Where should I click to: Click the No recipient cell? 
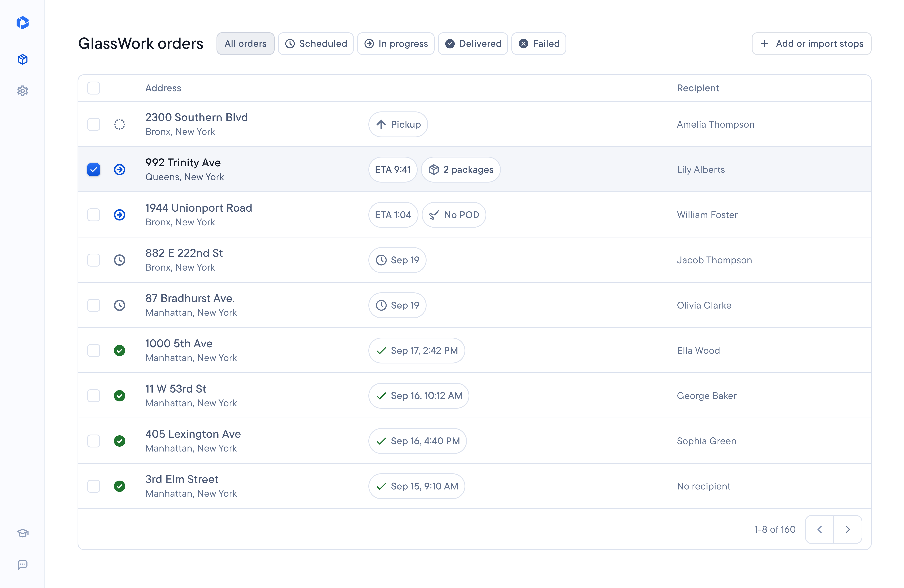point(703,486)
